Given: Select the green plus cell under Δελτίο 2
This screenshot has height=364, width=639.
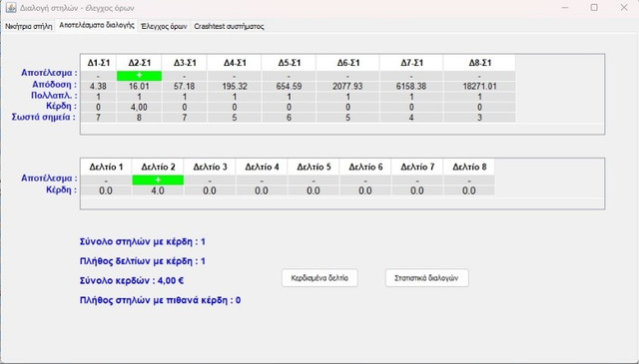Looking at the screenshot, I should coord(158,180).
